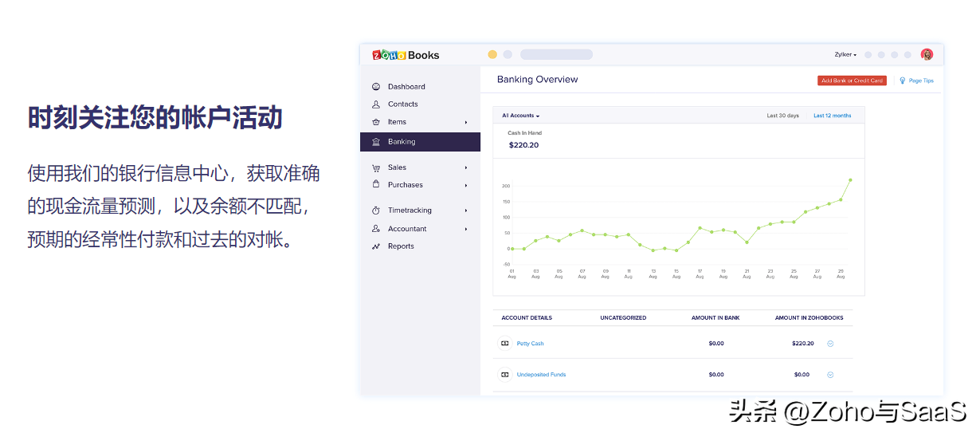Click the AMOUNT IN ZOHOBOOKS column header

pyautogui.click(x=809, y=318)
